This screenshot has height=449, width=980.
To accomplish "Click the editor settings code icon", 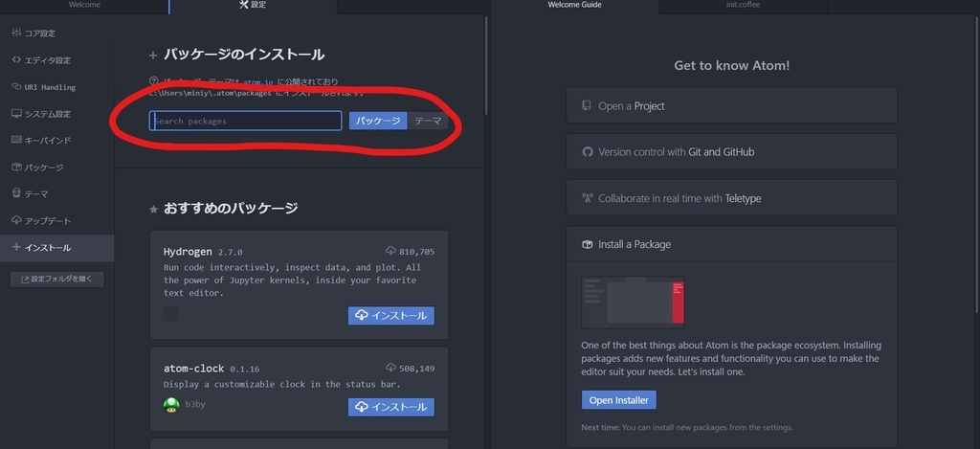I will coord(16,59).
